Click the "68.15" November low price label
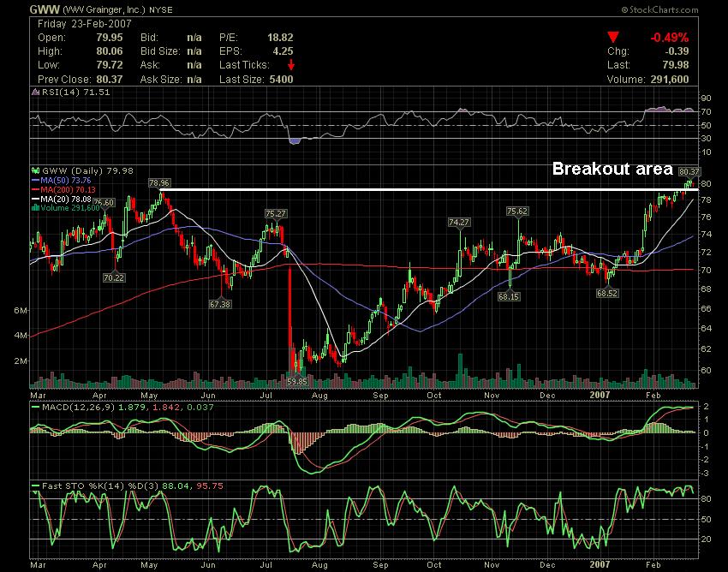Screen dimensions: 728x572 [x=509, y=295]
